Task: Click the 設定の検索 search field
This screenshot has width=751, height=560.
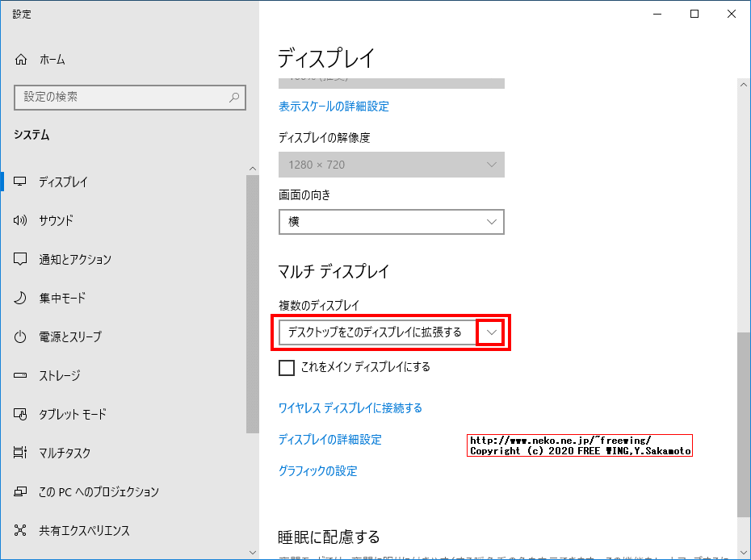Action: pyautogui.click(x=129, y=97)
